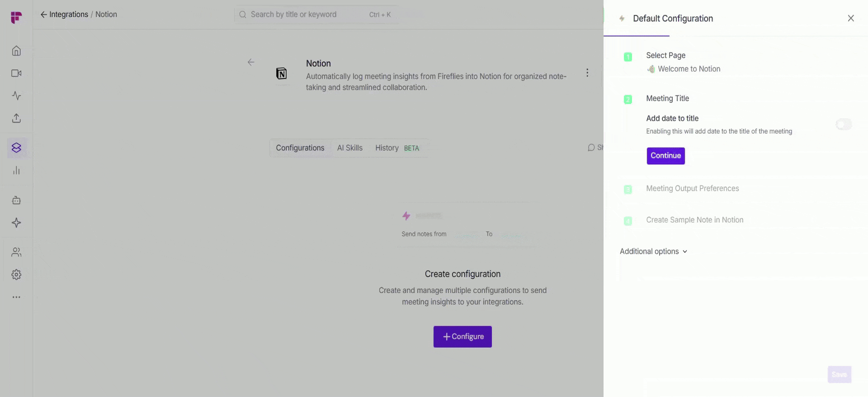Click the Notion app logo
Screen dimensions: 868x397
(282, 73)
